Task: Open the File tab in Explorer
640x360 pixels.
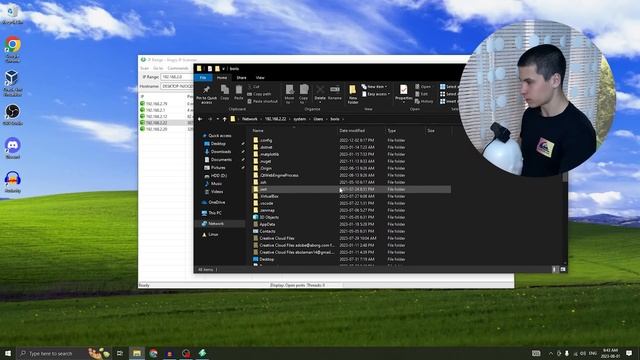Action: [203, 77]
